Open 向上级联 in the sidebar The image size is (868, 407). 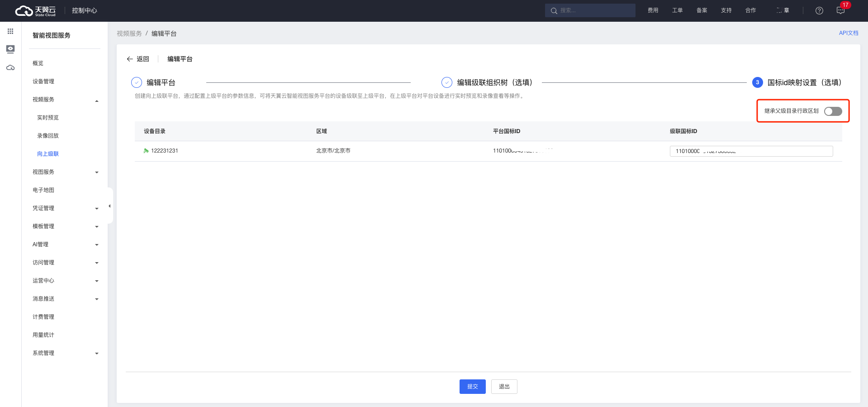(48, 154)
